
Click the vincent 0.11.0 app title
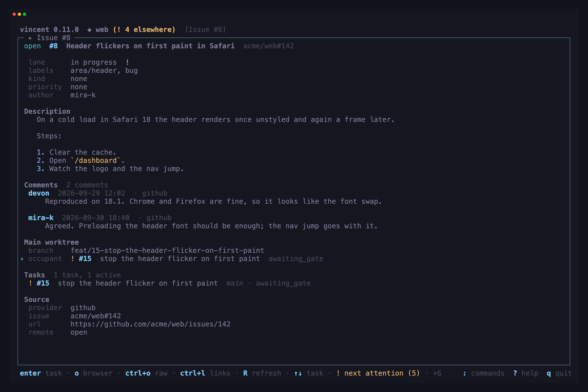pos(49,30)
